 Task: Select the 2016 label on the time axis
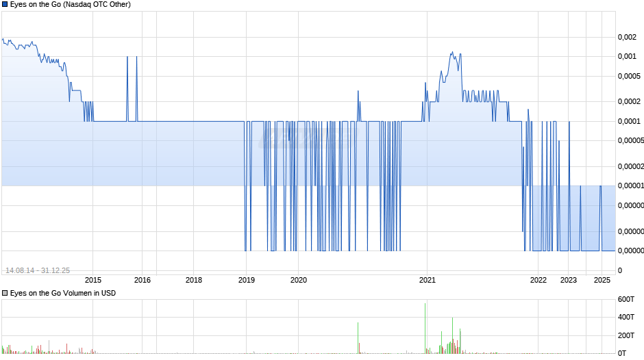click(x=143, y=280)
